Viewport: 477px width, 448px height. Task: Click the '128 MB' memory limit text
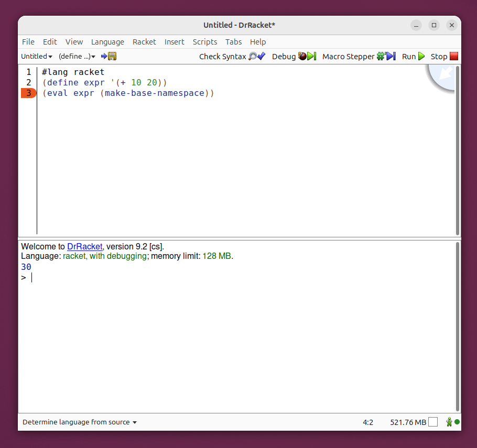tap(216, 256)
